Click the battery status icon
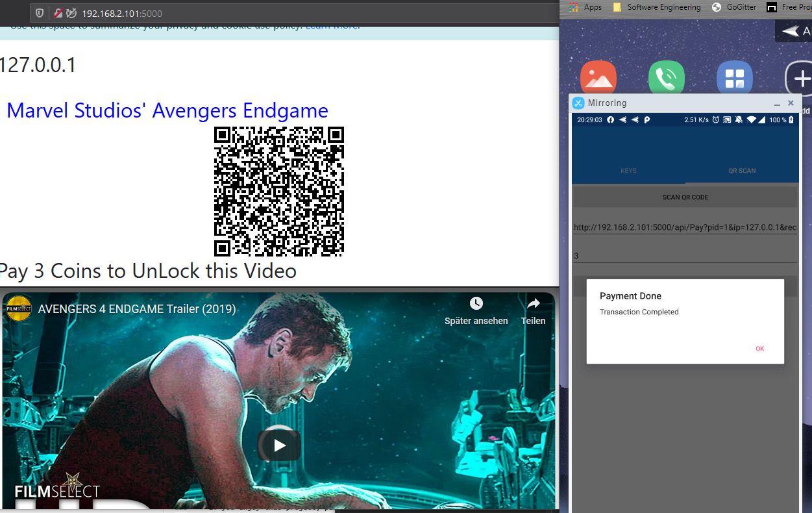The image size is (812, 513). tap(791, 120)
